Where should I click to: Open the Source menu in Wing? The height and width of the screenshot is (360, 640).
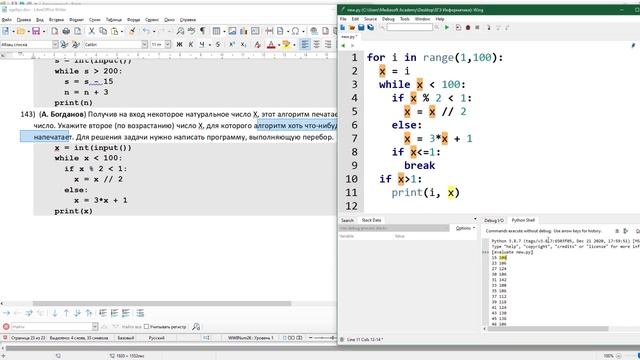[370, 19]
